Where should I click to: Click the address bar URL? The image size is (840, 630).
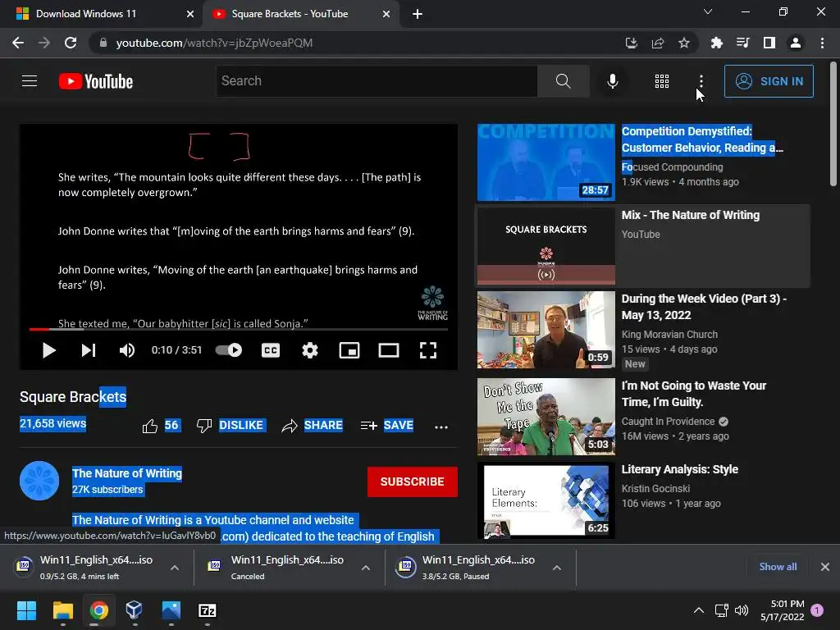(214, 43)
